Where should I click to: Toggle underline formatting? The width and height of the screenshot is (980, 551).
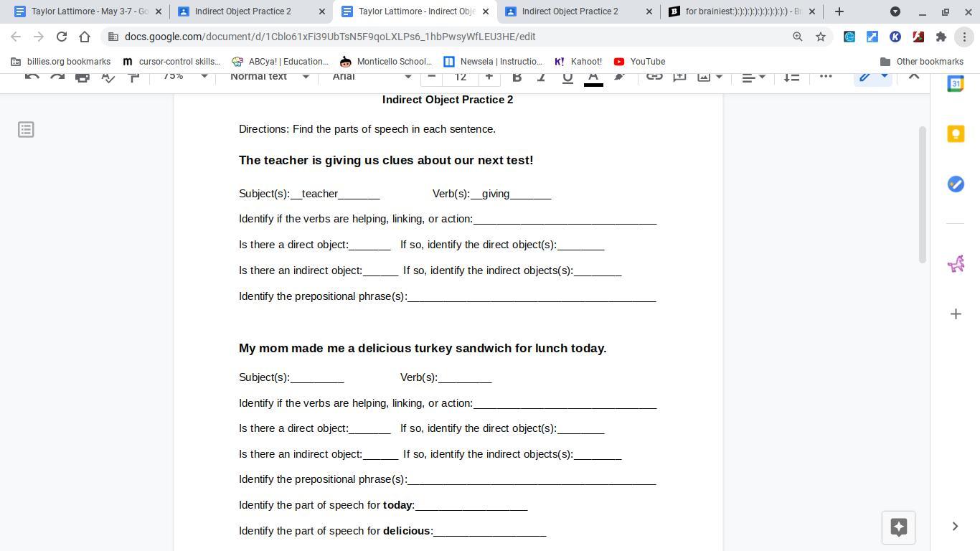click(567, 76)
